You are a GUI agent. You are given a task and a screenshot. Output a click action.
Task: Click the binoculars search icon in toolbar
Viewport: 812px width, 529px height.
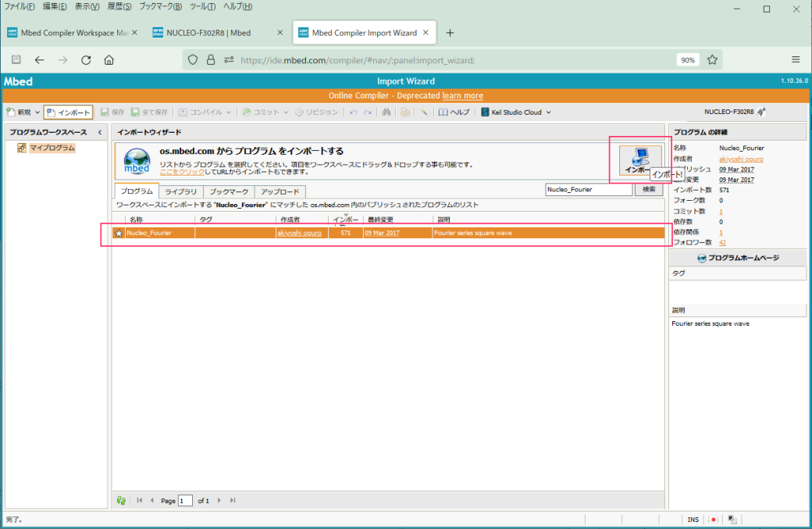point(386,113)
